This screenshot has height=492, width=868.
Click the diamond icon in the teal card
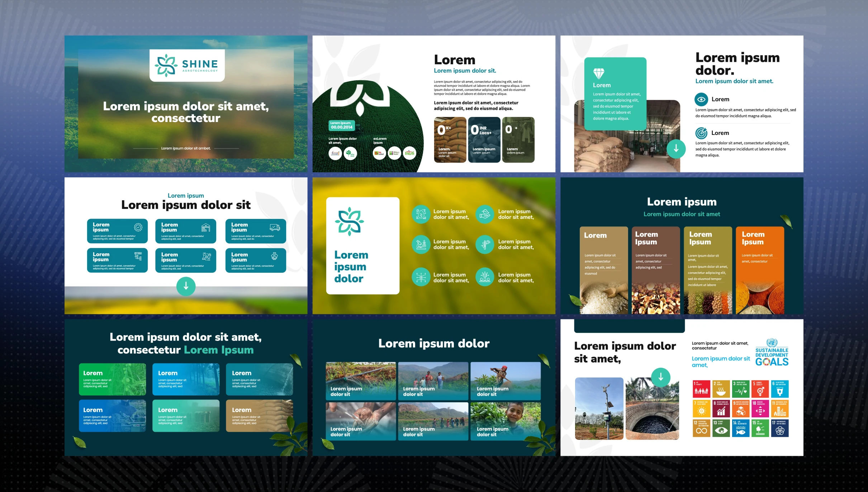599,74
